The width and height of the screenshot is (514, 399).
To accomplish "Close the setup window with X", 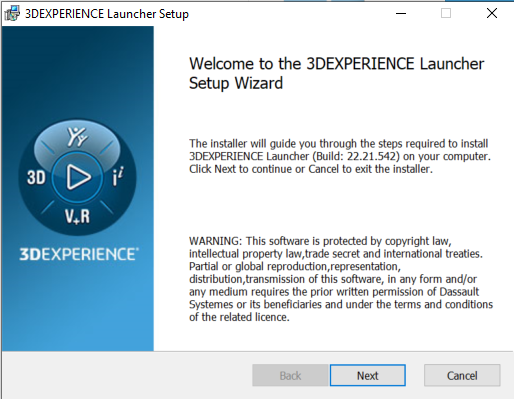I will (x=492, y=14).
